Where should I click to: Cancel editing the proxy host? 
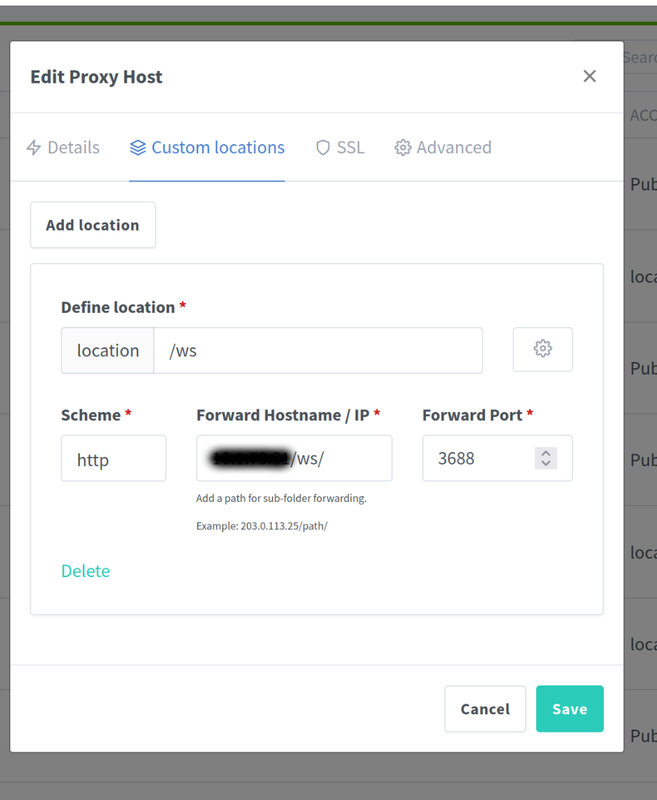tap(485, 709)
